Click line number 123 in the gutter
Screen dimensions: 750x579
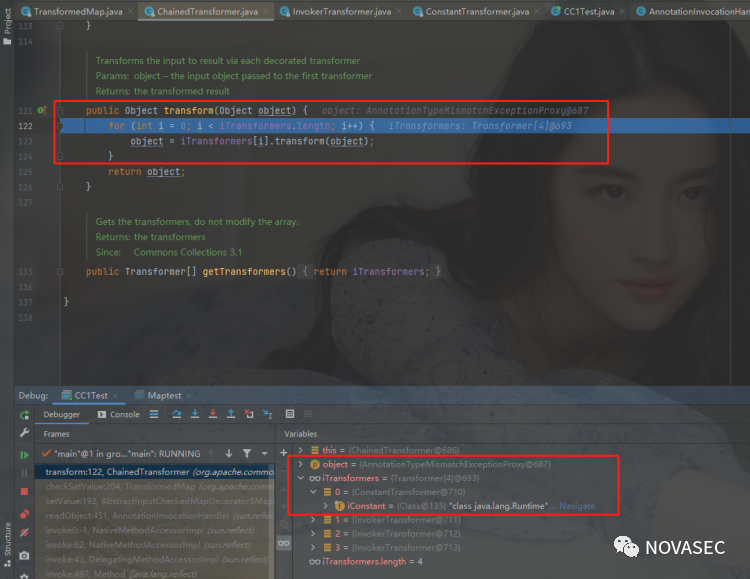25,141
